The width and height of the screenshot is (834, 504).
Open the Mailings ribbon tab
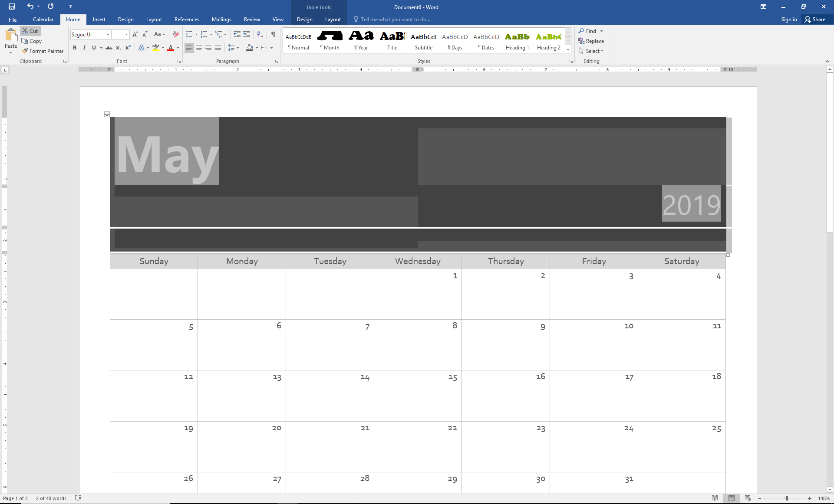pyautogui.click(x=221, y=20)
